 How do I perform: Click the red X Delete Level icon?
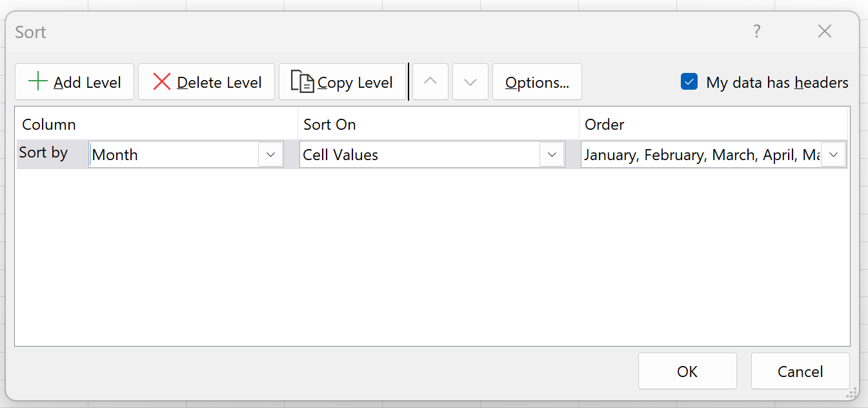[x=161, y=82]
